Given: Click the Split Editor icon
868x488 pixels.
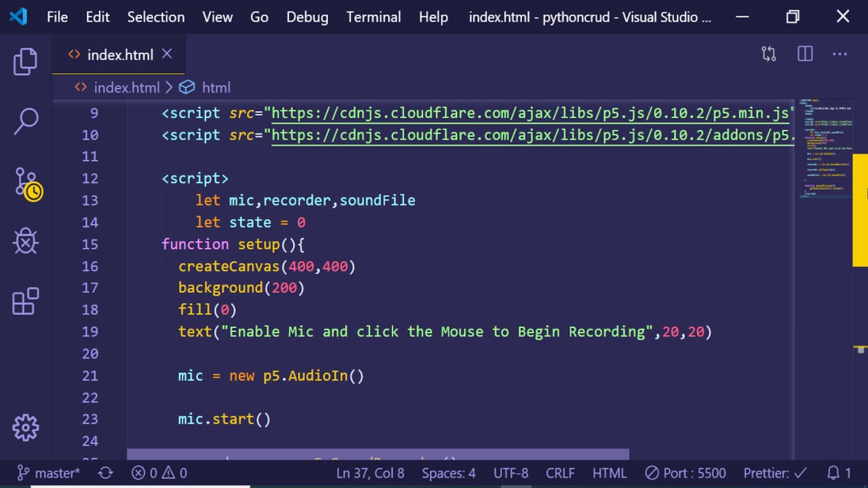Looking at the screenshot, I should click(x=805, y=54).
